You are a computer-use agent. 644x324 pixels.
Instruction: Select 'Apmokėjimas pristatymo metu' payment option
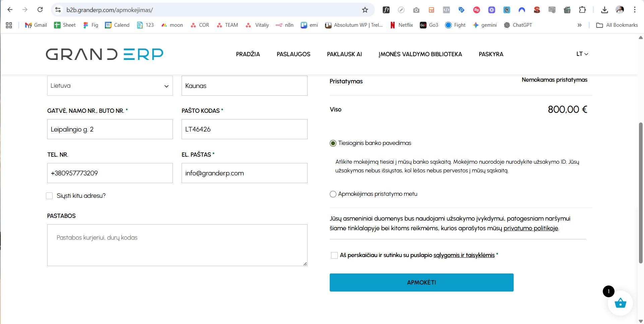333,194
